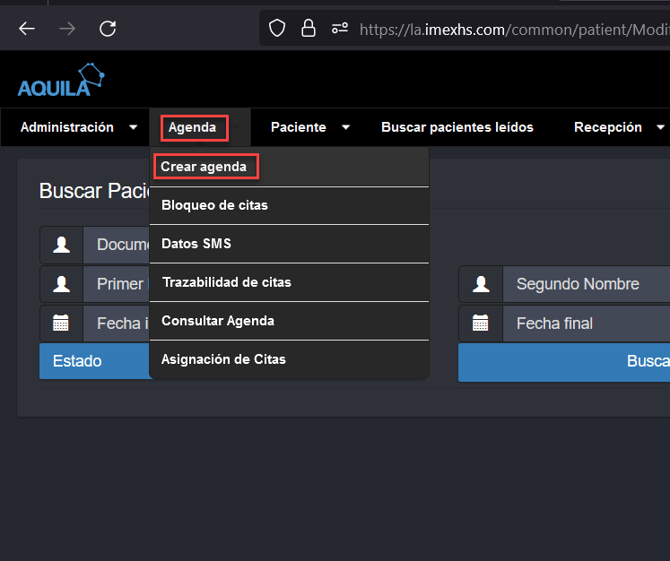
Task: Click the padlock site security icon
Action: click(308, 28)
